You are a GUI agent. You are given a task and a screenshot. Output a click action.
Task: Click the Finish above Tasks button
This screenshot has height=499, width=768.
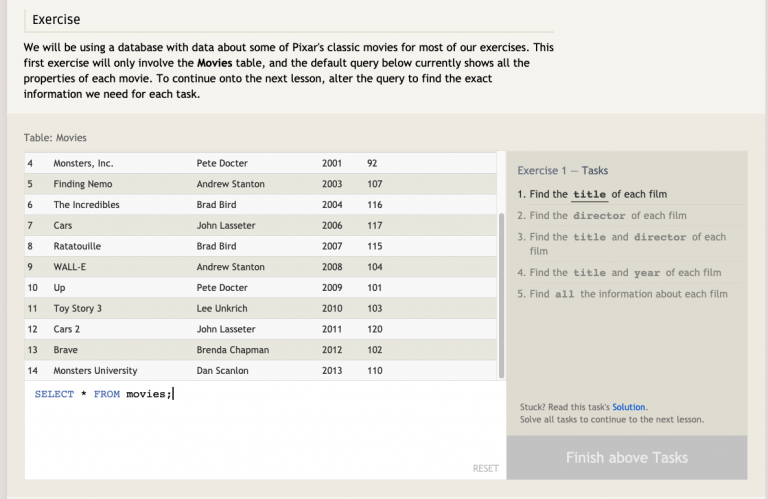(626, 457)
